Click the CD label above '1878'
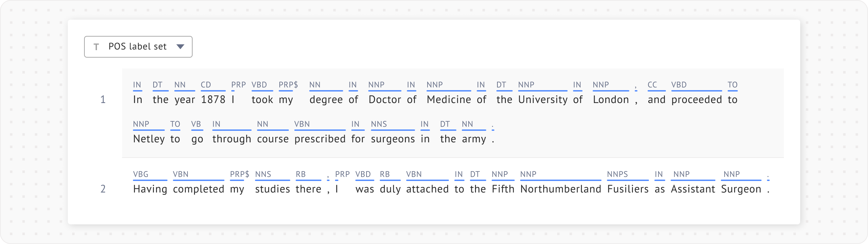 pos(206,85)
